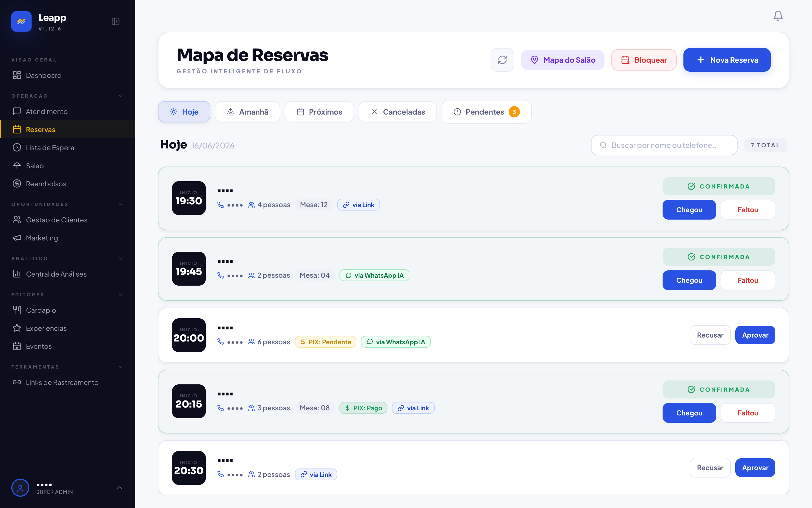Open Cardapio editor
This screenshot has height=508, width=812.
[67, 310]
